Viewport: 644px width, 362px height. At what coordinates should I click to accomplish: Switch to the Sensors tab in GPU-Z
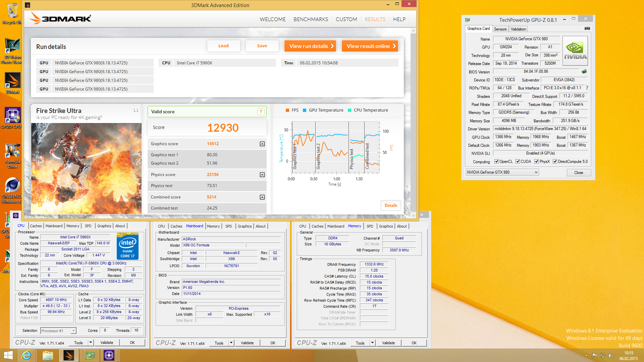pyautogui.click(x=500, y=29)
